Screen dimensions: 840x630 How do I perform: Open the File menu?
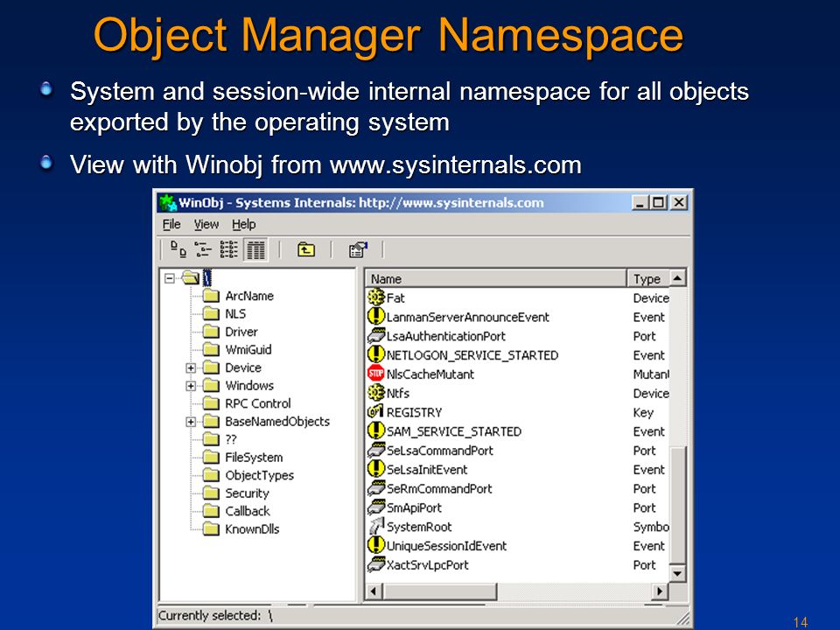(171, 224)
